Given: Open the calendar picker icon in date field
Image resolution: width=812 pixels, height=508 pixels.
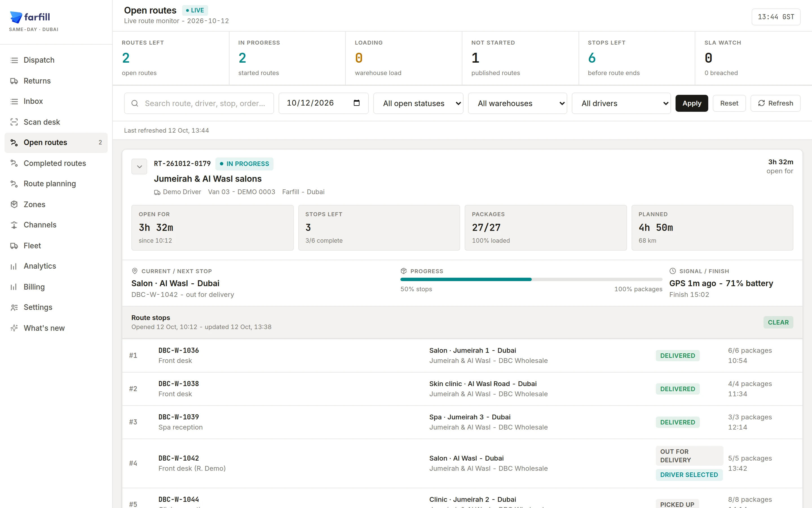Looking at the screenshot, I should 356,103.
